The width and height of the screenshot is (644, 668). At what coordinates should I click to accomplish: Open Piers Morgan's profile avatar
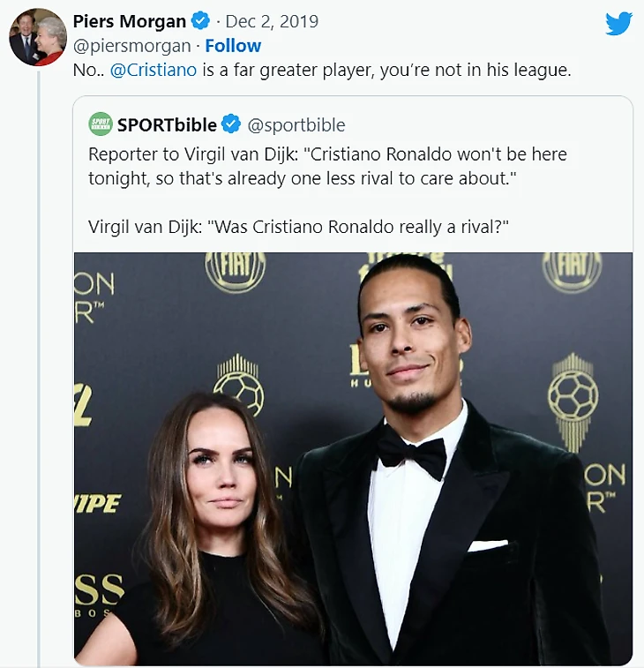38,37
